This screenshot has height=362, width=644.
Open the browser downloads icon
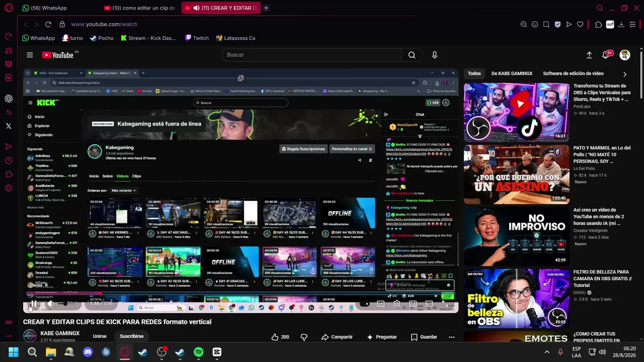click(x=621, y=24)
